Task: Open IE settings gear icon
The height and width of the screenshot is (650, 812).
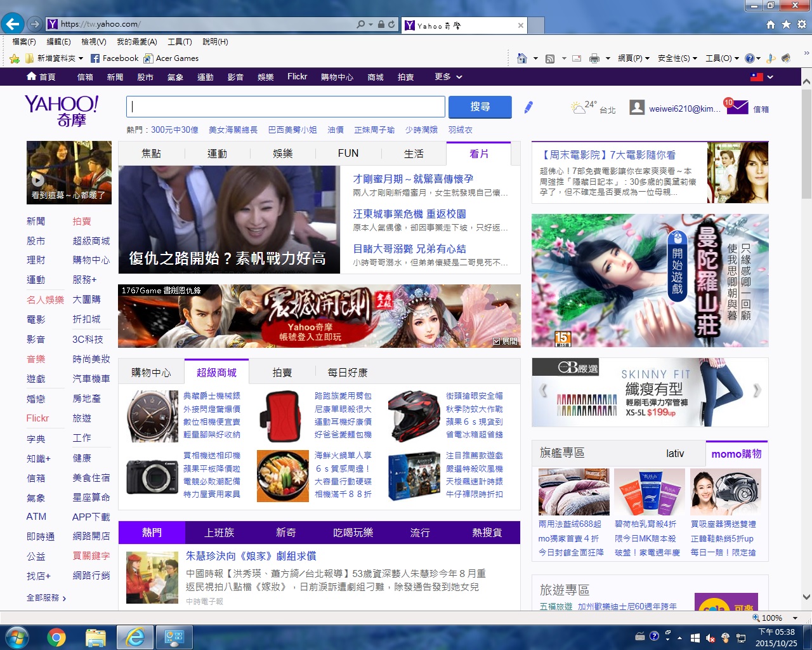Action: (x=801, y=24)
